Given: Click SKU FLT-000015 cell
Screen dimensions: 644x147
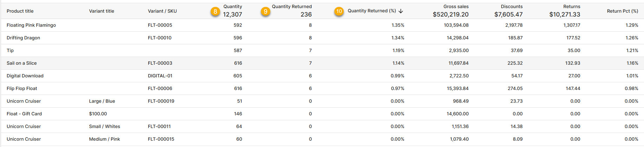Looking at the screenshot, I should 161,139.
